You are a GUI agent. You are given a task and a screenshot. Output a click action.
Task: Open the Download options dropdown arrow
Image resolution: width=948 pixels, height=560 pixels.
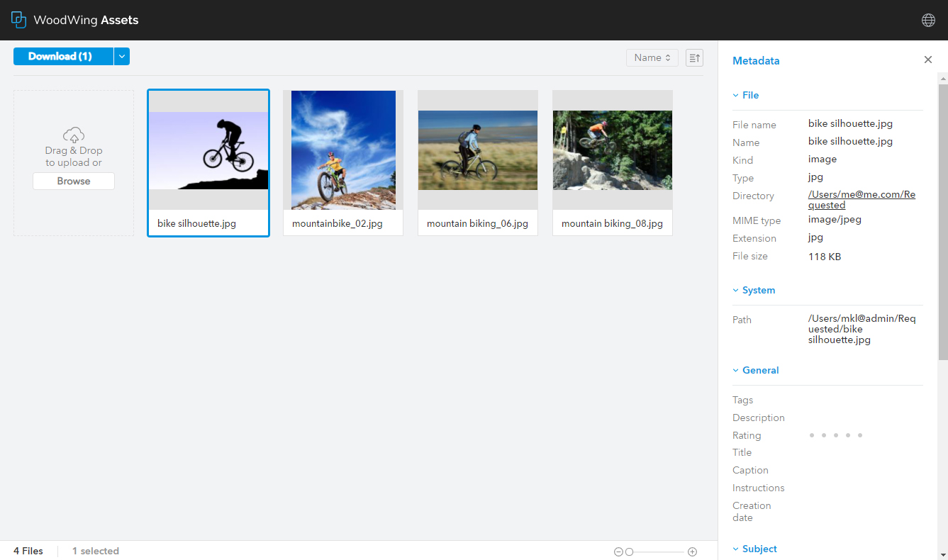coord(121,55)
